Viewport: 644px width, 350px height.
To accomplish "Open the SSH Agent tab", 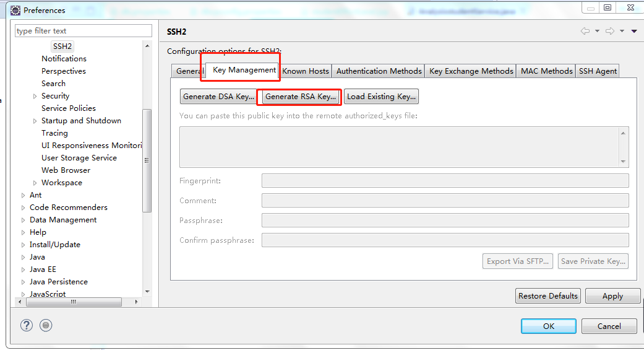I will pos(598,71).
